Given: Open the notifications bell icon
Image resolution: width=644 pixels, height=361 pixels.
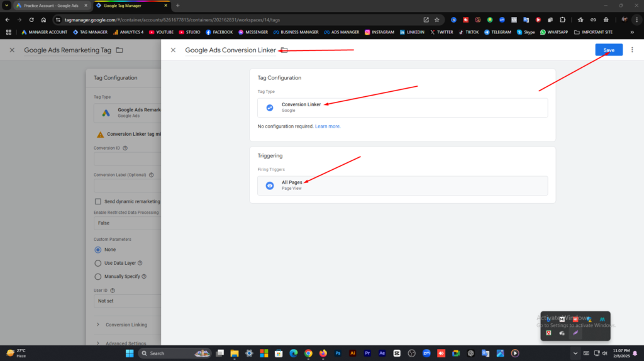Looking at the screenshot, I should pos(635,353).
